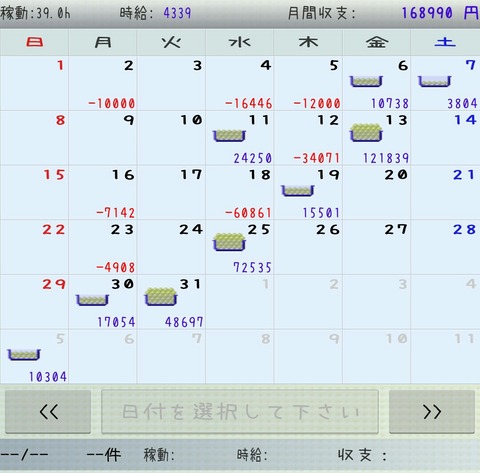Click the 月間収支 label in the header
Screen dimensions: 480x473
click(321, 13)
